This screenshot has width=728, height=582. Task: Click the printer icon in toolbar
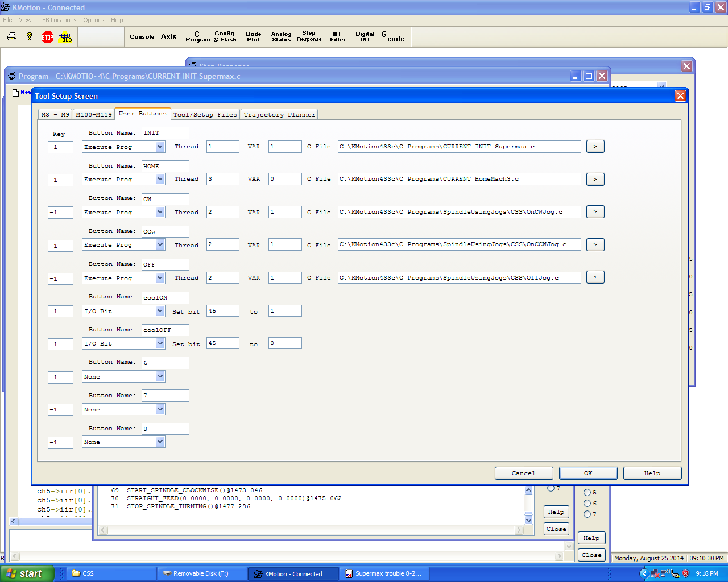(12, 37)
